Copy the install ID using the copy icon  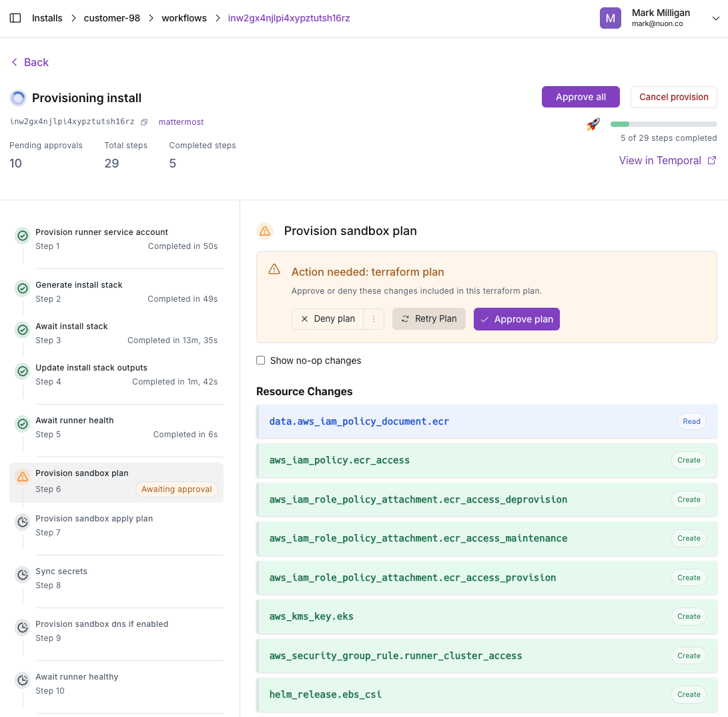144,122
